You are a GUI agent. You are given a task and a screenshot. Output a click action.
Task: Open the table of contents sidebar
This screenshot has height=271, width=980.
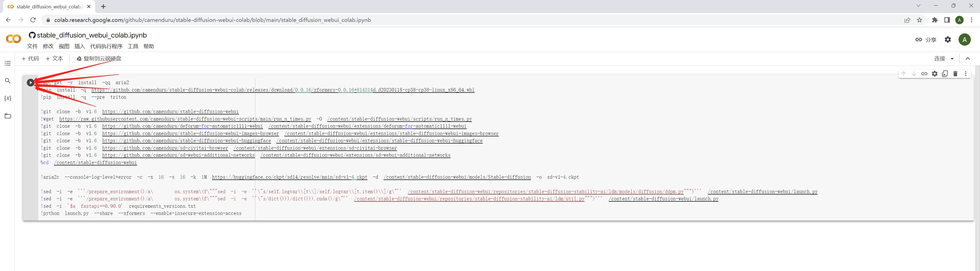coord(8,63)
